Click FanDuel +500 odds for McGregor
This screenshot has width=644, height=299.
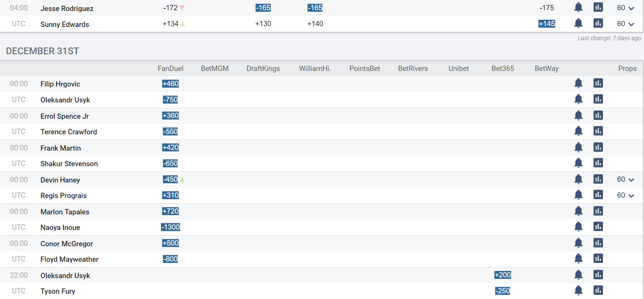click(170, 243)
